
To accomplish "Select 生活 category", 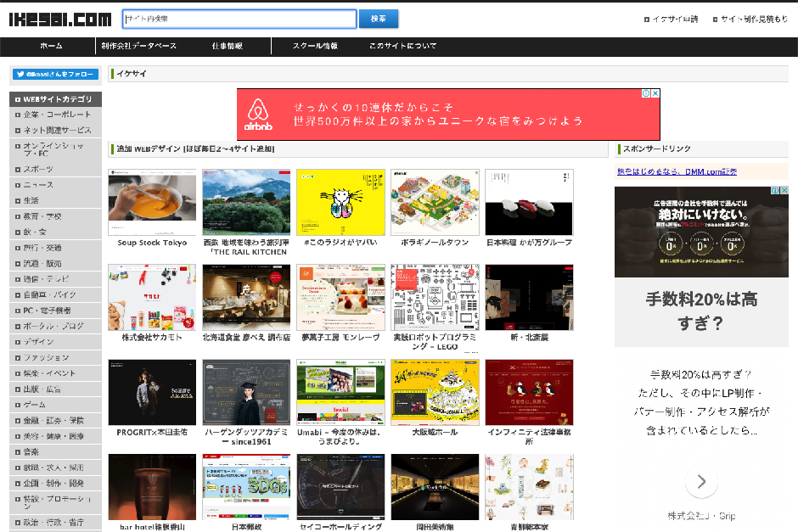I will click(x=55, y=201).
